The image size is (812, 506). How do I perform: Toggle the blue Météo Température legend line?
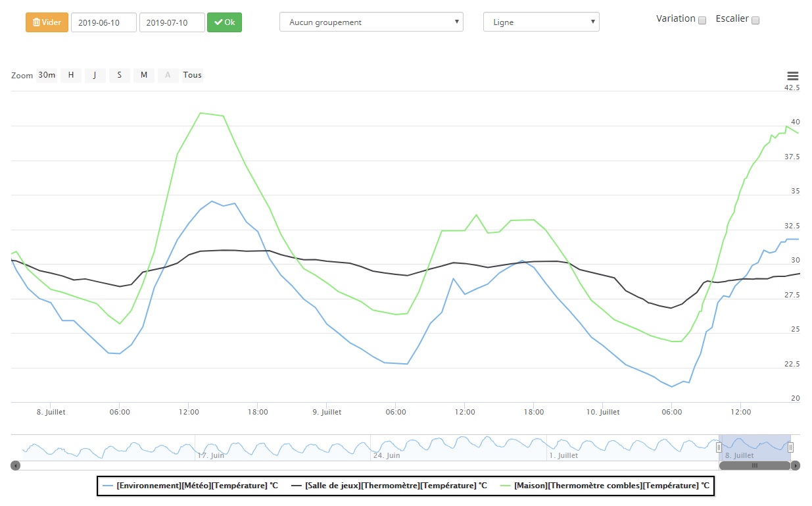pos(191,486)
